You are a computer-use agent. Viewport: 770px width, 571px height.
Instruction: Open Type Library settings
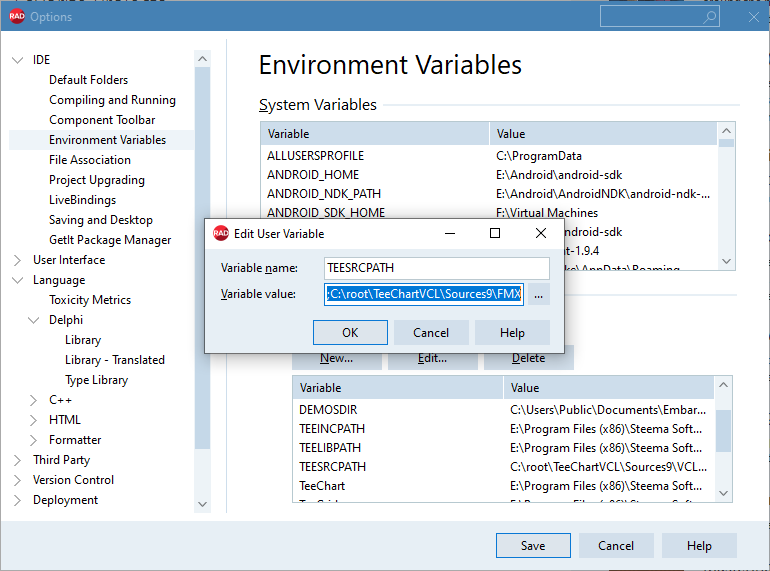96,380
